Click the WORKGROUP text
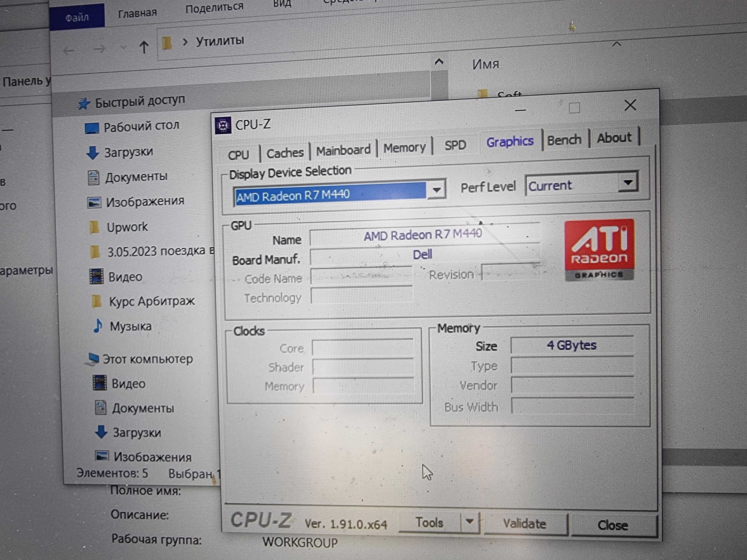 pos(300,542)
